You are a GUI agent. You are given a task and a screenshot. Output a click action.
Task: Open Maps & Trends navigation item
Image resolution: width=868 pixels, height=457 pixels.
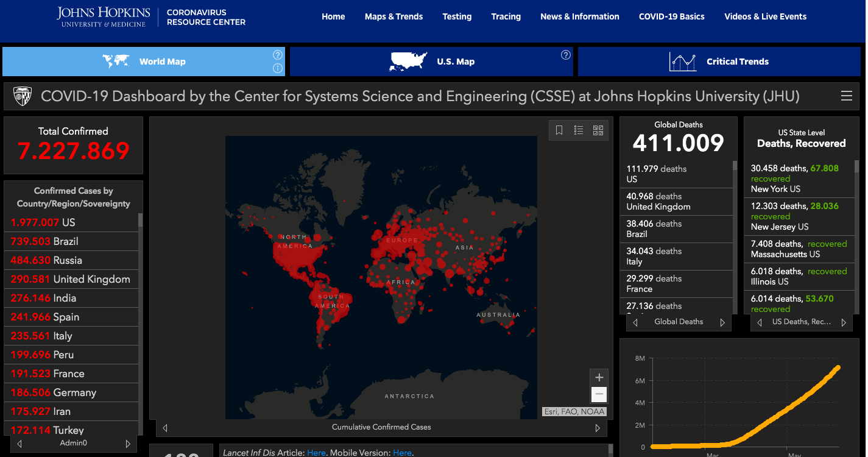pos(393,16)
